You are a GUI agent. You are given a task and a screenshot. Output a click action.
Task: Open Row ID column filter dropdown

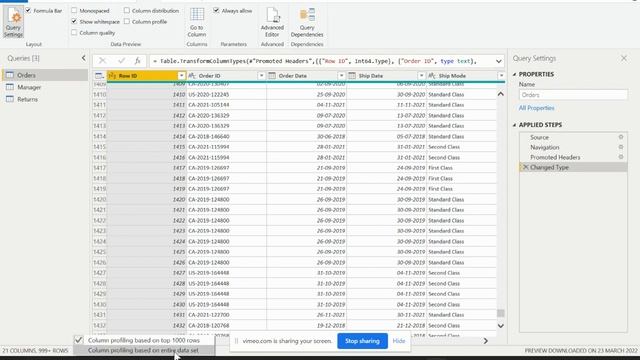(x=181, y=76)
